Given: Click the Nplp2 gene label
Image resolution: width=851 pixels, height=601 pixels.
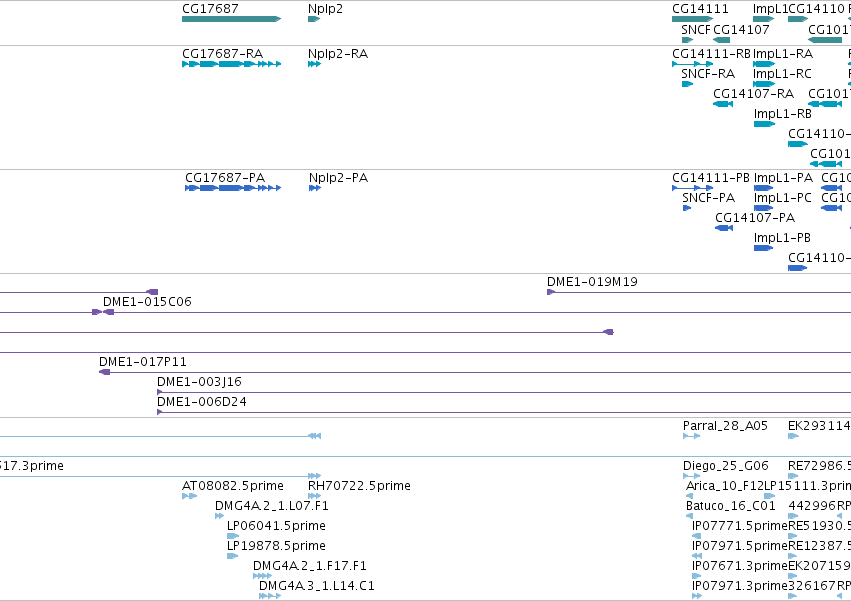Looking at the screenshot, I should pyautogui.click(x=325, y=9).
